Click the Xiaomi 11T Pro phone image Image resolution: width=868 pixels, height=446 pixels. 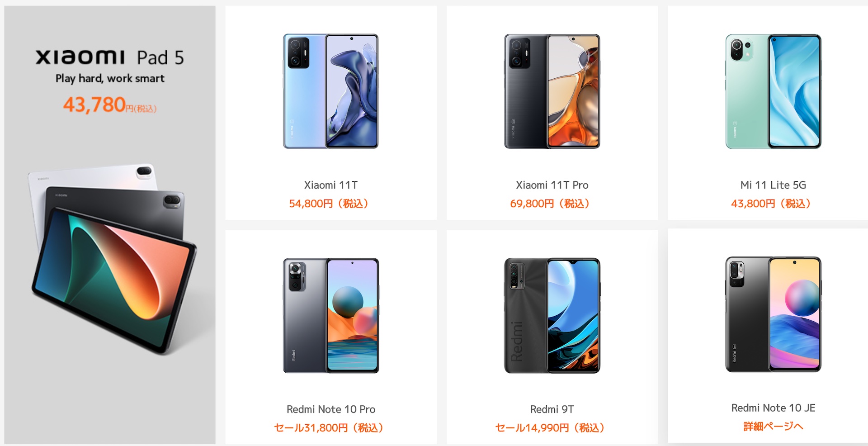[x=552, y=91]
